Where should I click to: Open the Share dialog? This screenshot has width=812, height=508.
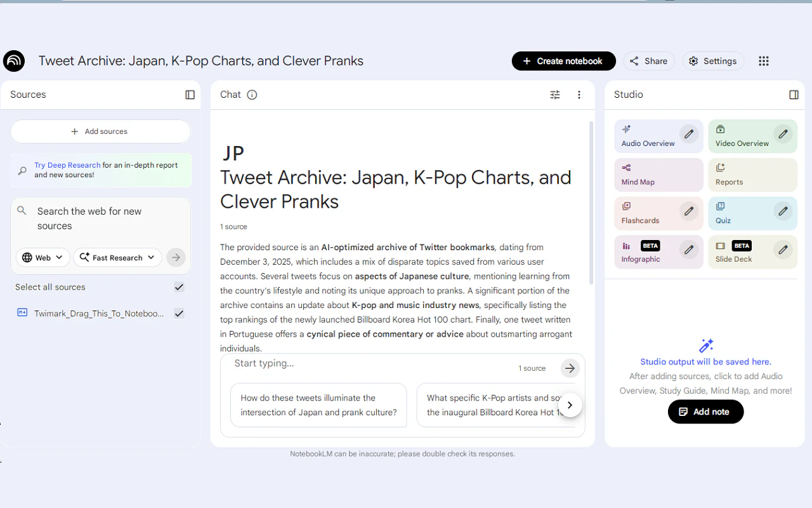coord(649,61)
